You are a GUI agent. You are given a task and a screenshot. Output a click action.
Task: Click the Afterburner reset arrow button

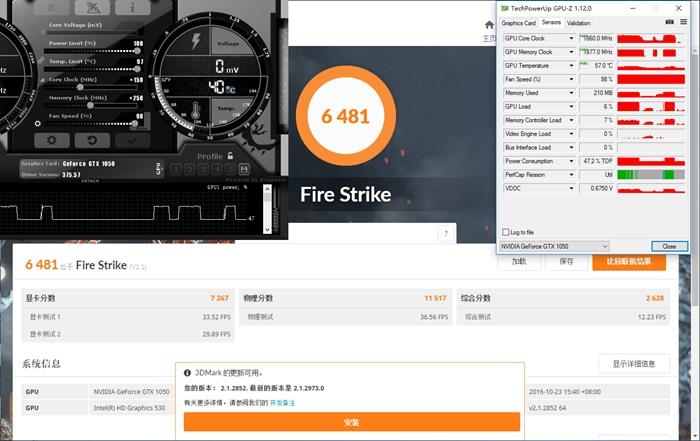pyautogui.click(x=90, y=139)
